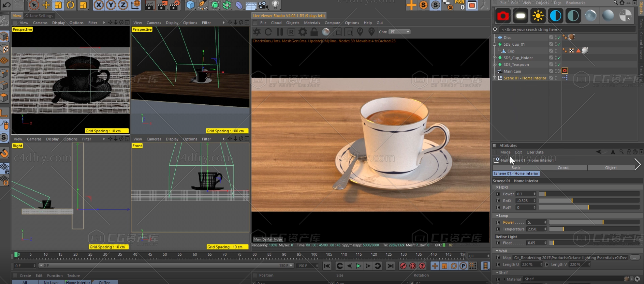This screenshot has width=644, height=284.
Task: Toggle the Z axis lock
Action: tap(123, 5)
